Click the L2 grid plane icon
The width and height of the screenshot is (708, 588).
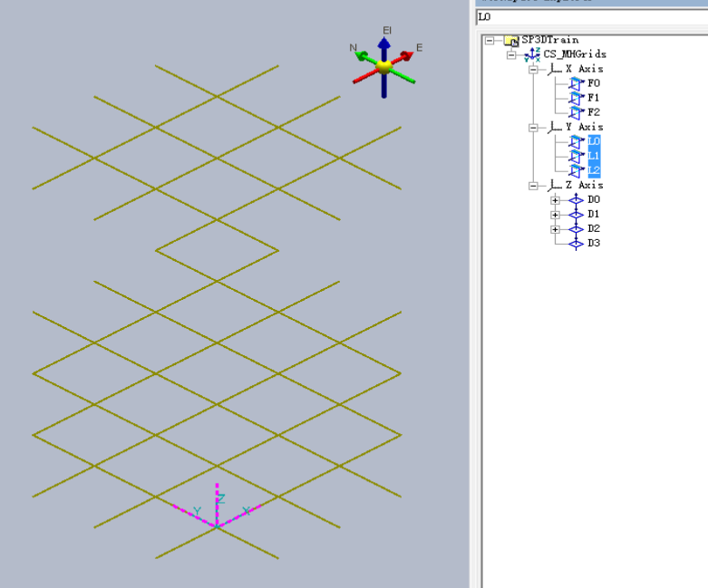click(577, 170)
